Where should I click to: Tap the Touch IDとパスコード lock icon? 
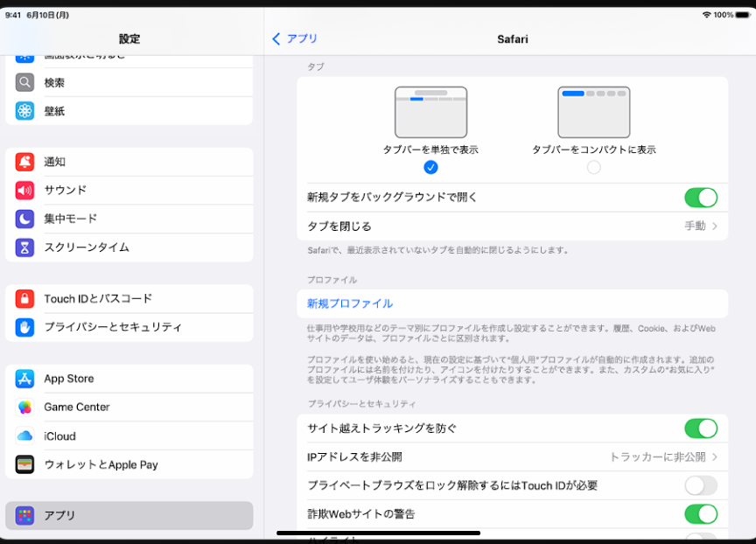click(x=24, y=299)
